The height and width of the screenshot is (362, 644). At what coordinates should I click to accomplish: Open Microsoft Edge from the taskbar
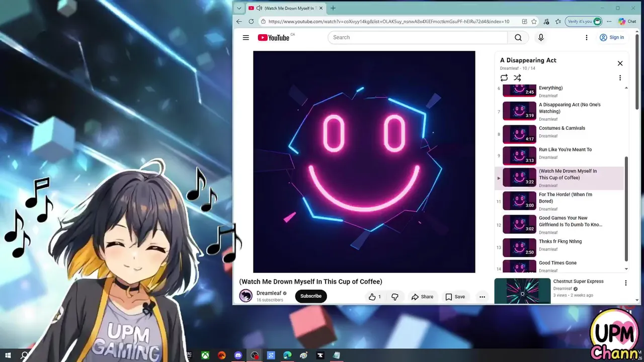[x=287, y=355]
